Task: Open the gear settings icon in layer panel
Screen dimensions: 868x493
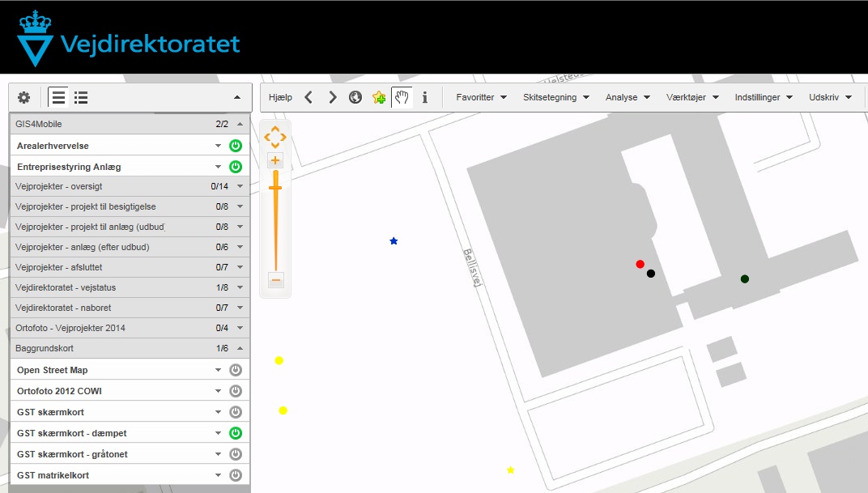Action: tap(23, 98)
